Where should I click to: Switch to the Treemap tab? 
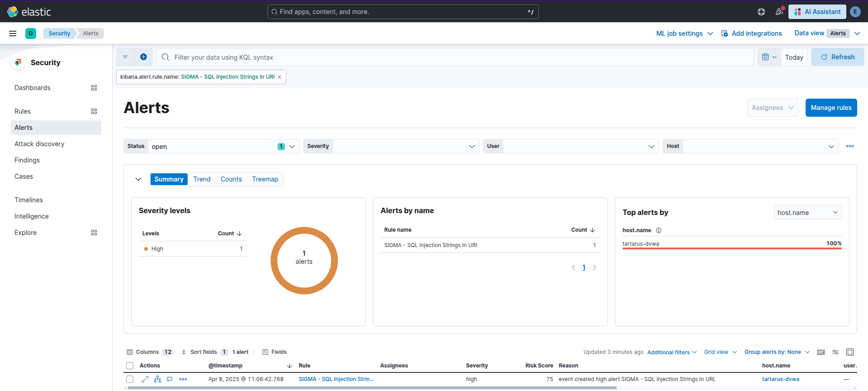265,179
